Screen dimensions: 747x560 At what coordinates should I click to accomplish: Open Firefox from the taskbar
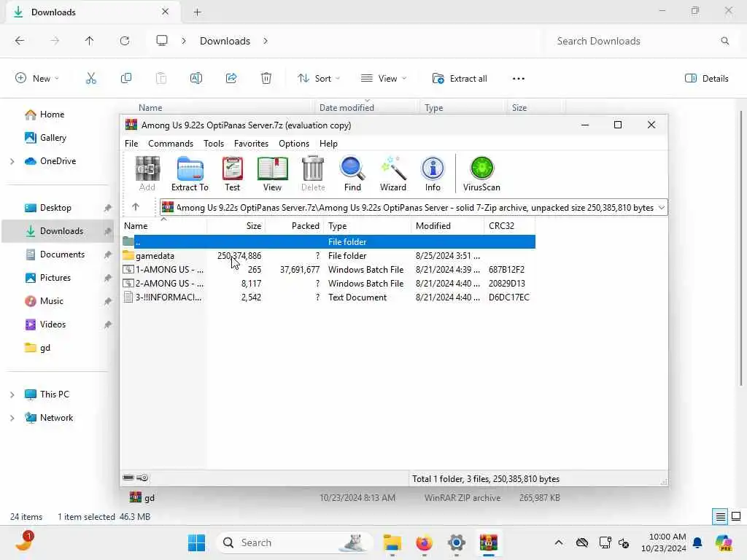click(424, 542)
